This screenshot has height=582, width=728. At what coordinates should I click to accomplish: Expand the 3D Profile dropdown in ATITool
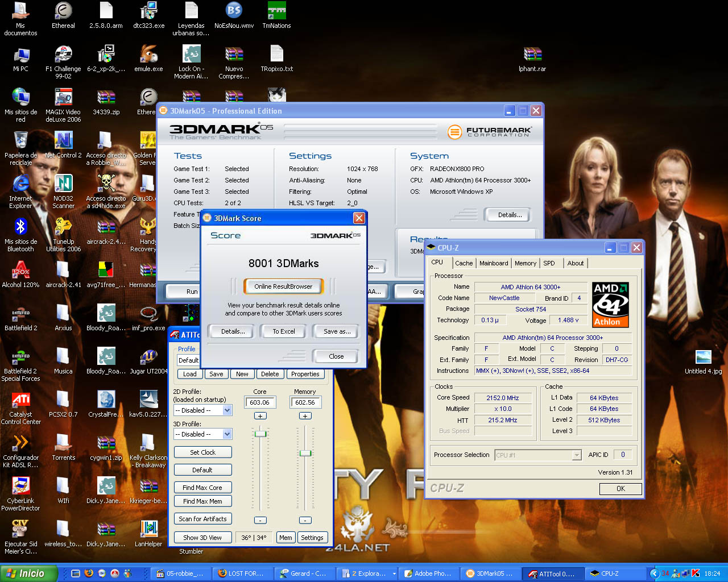point(227,434)
